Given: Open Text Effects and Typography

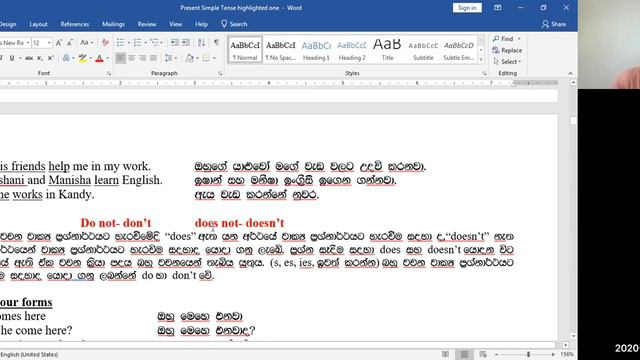Looking at the screenshot, I should coord(66,58).
